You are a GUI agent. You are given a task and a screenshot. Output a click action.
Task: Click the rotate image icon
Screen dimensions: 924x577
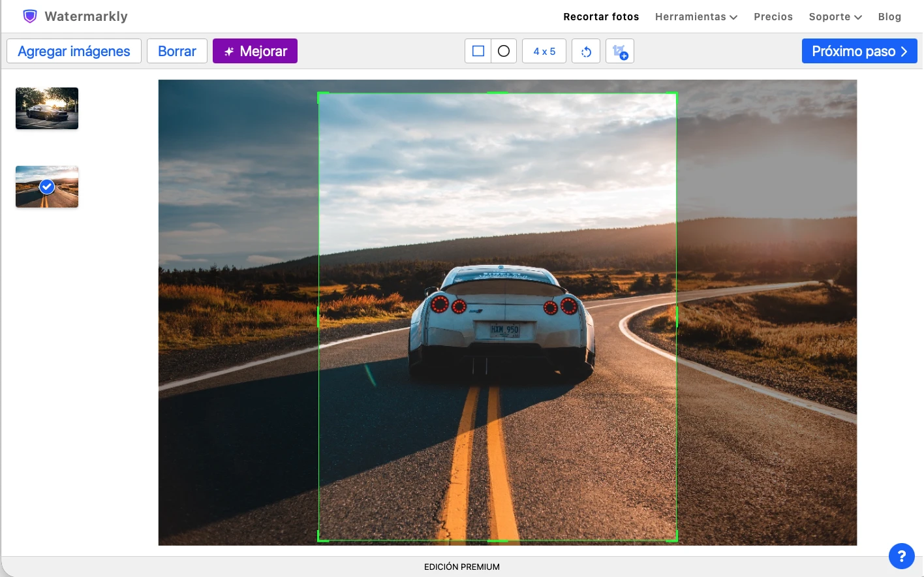coord(586,51)
